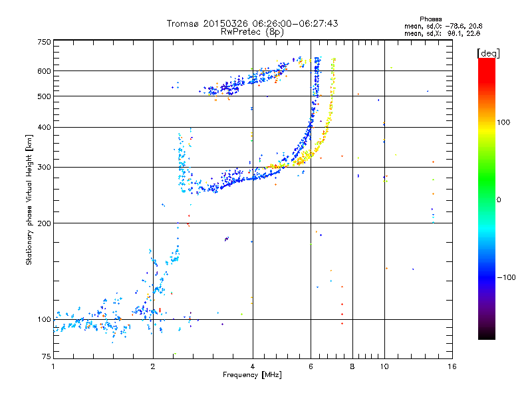Click the 200 tick on the height axis
This screenshot has height=399, width=532.
point(44,223)
